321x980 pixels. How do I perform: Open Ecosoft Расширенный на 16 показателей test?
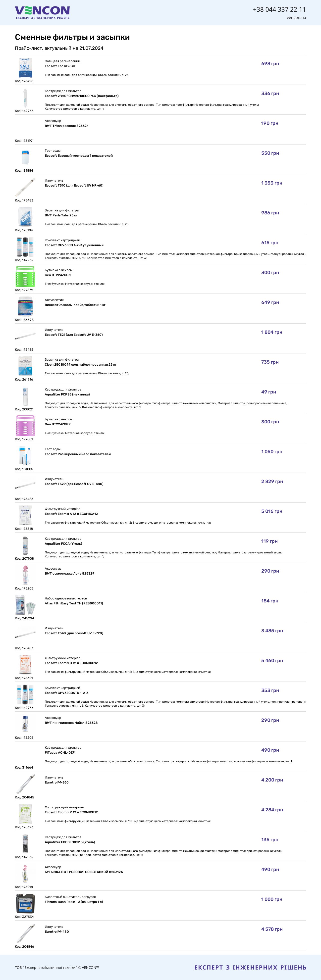[78, 454]
